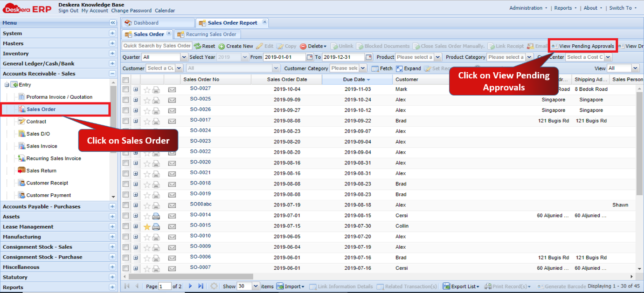Open the top Reports menu
The height and width of the screenshot is (293, 644).
pyautogui.click(x=565, y=8)
